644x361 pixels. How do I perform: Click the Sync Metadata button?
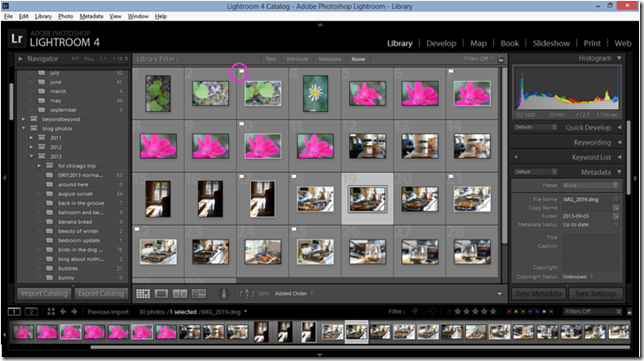click(x=538, y=294)
